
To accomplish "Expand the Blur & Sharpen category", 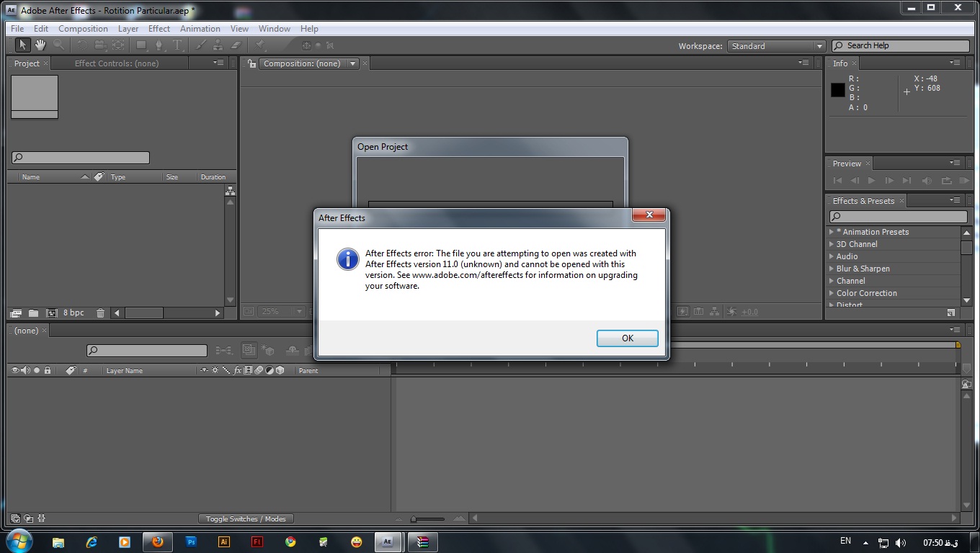I will tap(831, 269).
